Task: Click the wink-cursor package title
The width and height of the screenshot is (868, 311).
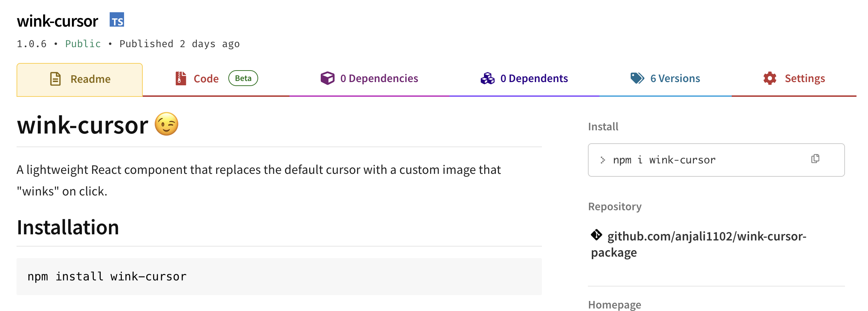Action: pos(58,21)
